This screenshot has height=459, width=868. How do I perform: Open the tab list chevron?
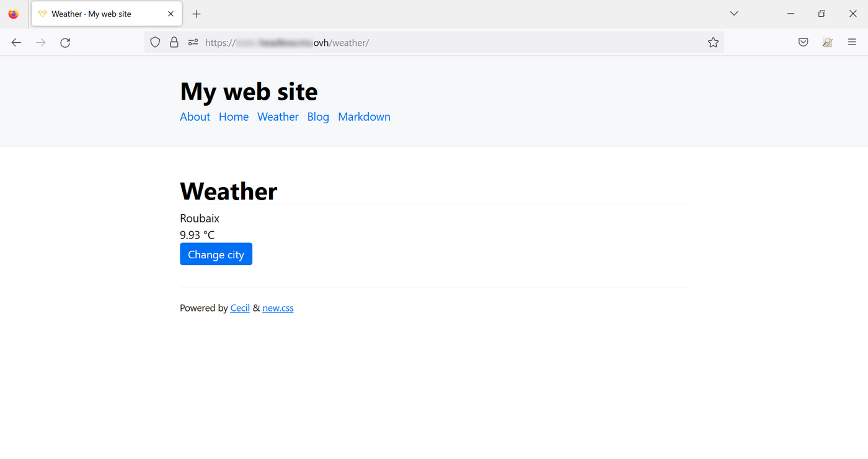[733, 13]
